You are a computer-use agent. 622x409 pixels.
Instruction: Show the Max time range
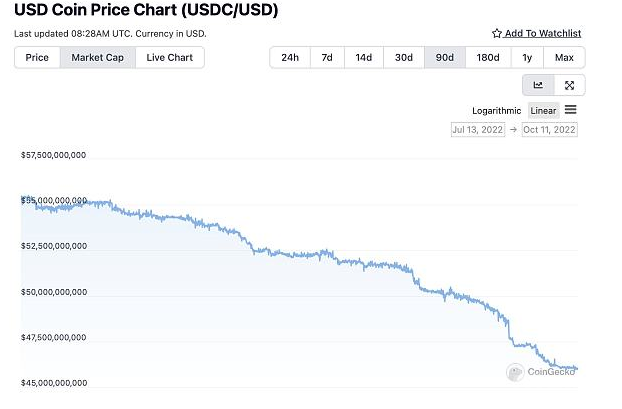564,58
